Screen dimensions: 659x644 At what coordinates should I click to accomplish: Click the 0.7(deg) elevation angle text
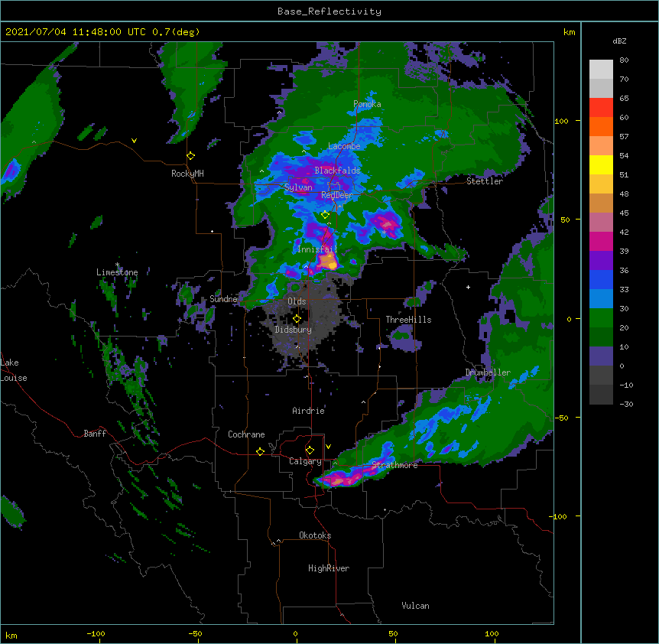[176, 32]
